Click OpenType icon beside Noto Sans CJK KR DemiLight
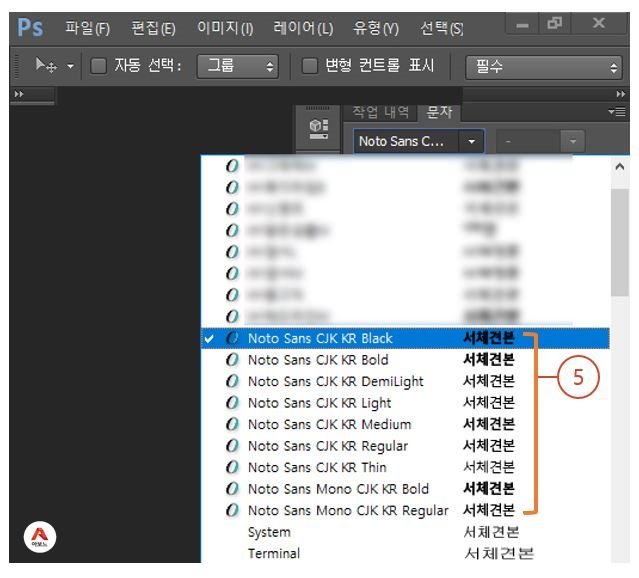Viewport: 639px width, 578px height. (x=232, y=382)
